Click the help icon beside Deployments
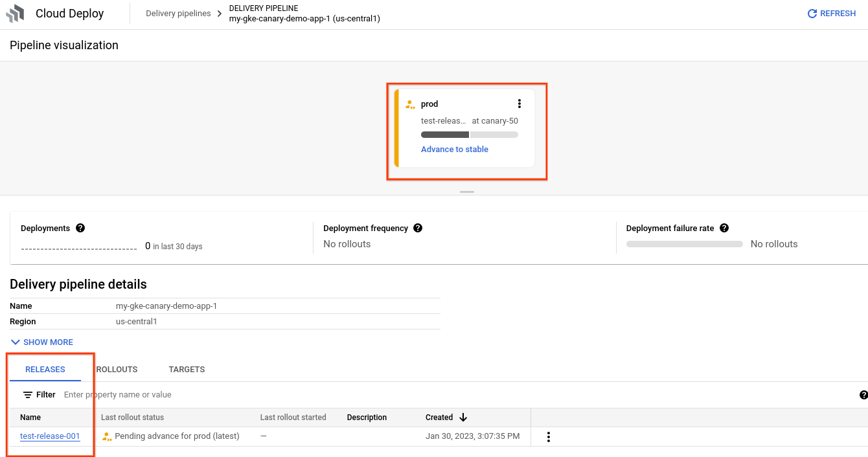 (80, 228)
